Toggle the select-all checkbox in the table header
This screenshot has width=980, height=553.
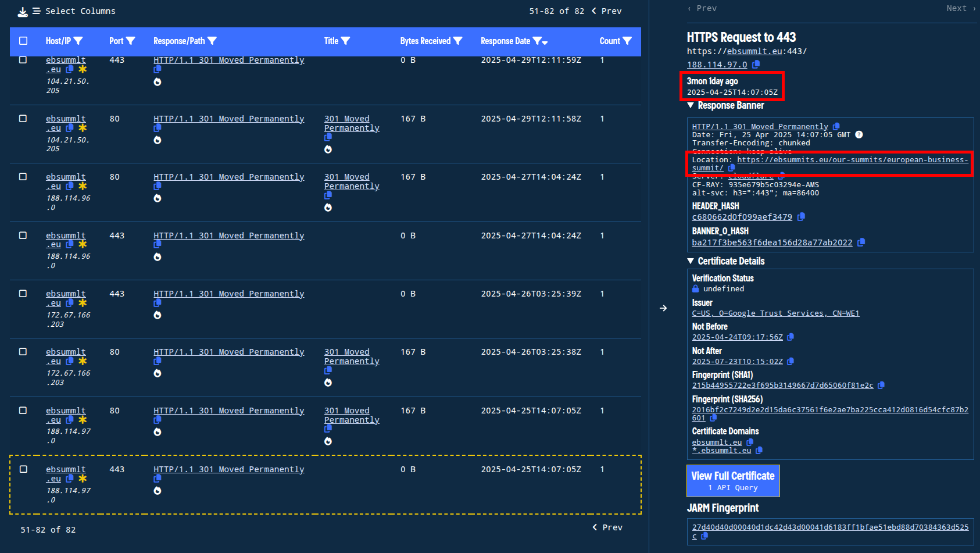(23, 41)
